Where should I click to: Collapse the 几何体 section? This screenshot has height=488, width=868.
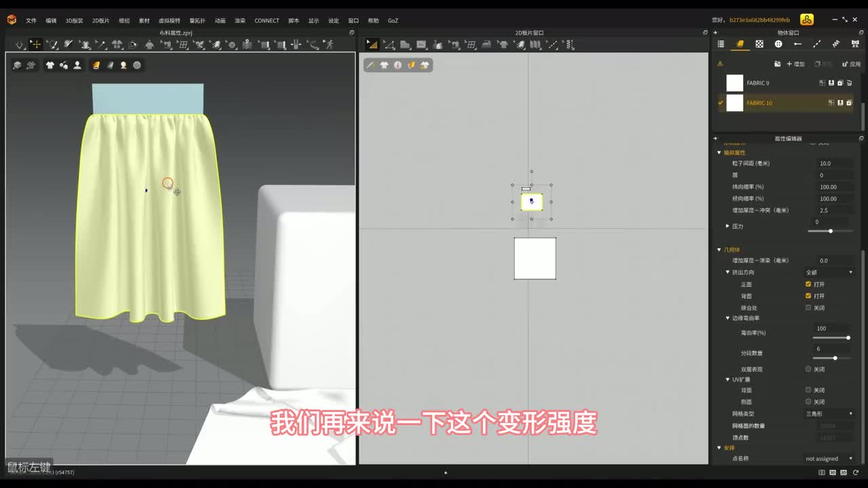tap(719, 249)
